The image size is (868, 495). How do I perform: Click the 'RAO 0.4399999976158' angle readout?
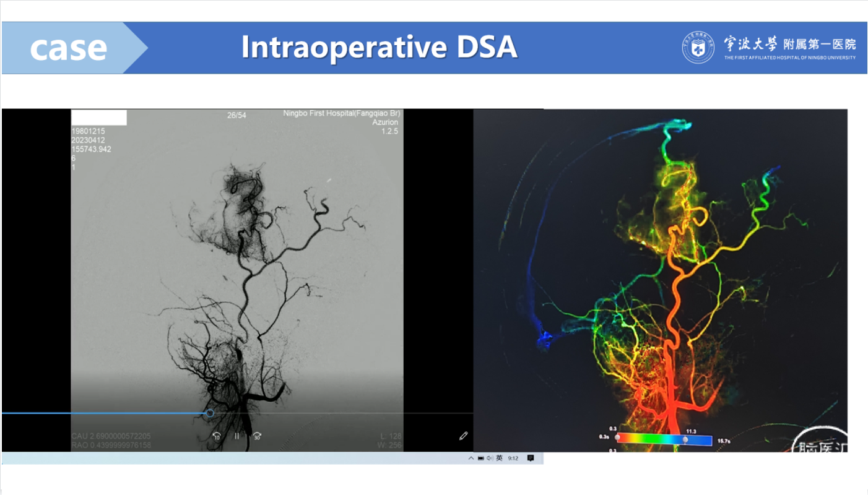(x=111, y=445)
